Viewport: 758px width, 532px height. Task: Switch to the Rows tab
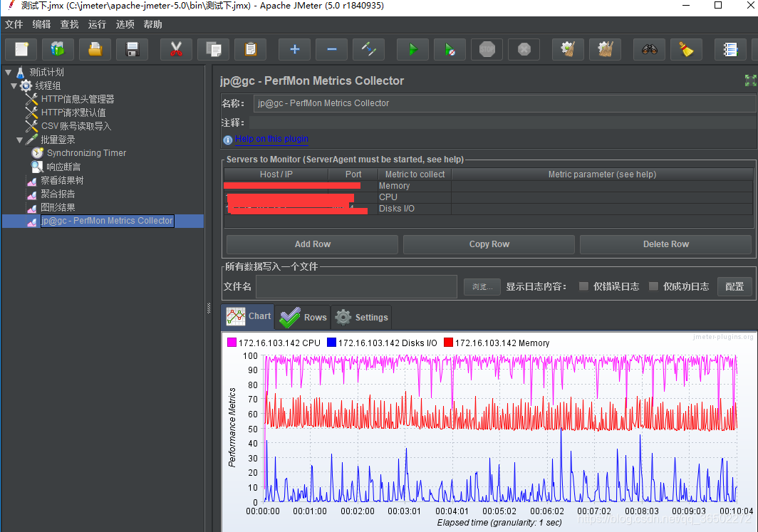tap(303, 318)
